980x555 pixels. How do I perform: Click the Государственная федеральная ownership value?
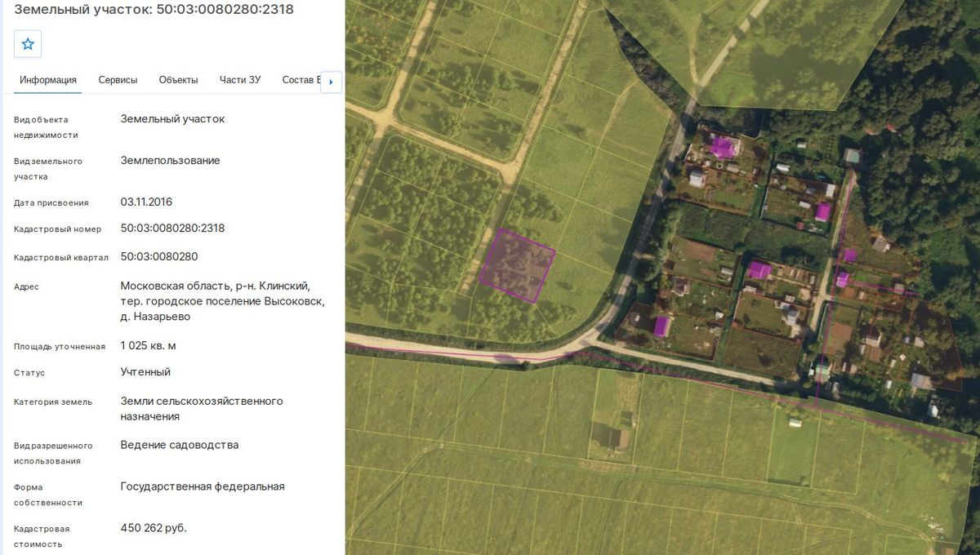203,486
